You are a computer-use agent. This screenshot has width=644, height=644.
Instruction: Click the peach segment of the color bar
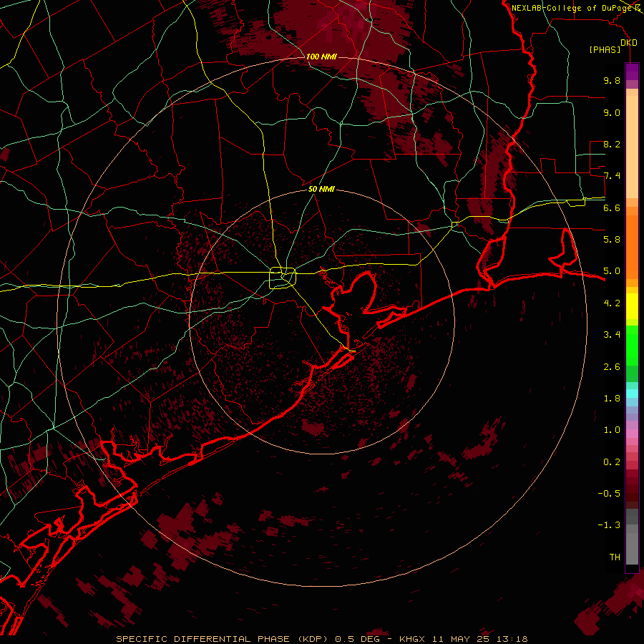(x=632, y=148)
